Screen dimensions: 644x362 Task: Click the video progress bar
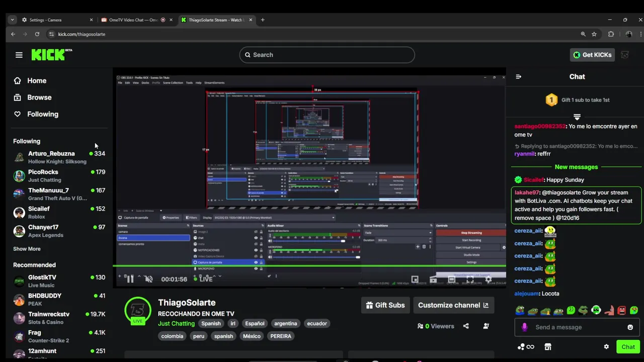pos(309,265)
